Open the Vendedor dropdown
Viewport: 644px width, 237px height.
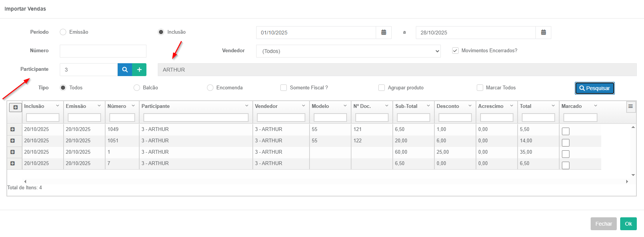[x=348, y=51]
